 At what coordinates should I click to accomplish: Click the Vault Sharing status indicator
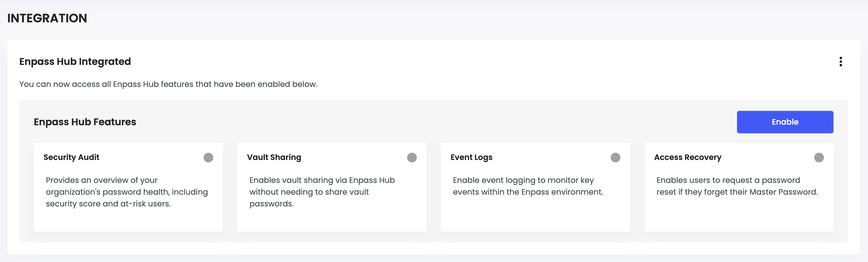click(412, 157)
